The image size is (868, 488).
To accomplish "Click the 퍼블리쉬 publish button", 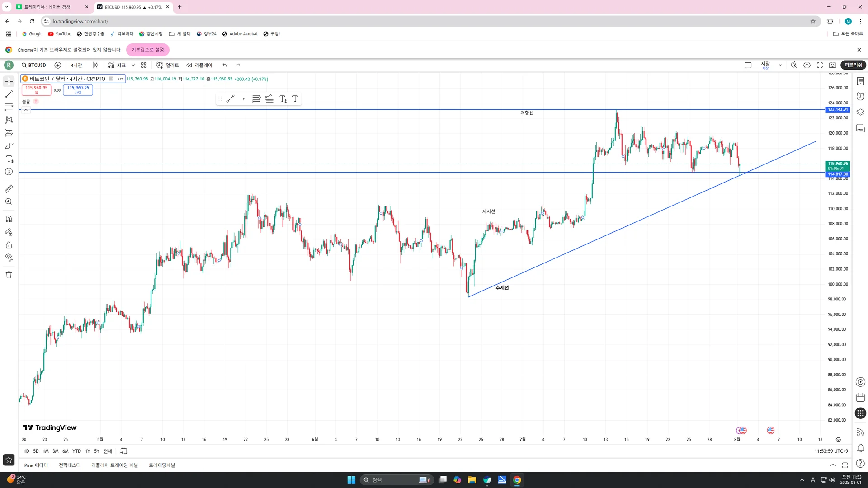I will click(853, 65).
